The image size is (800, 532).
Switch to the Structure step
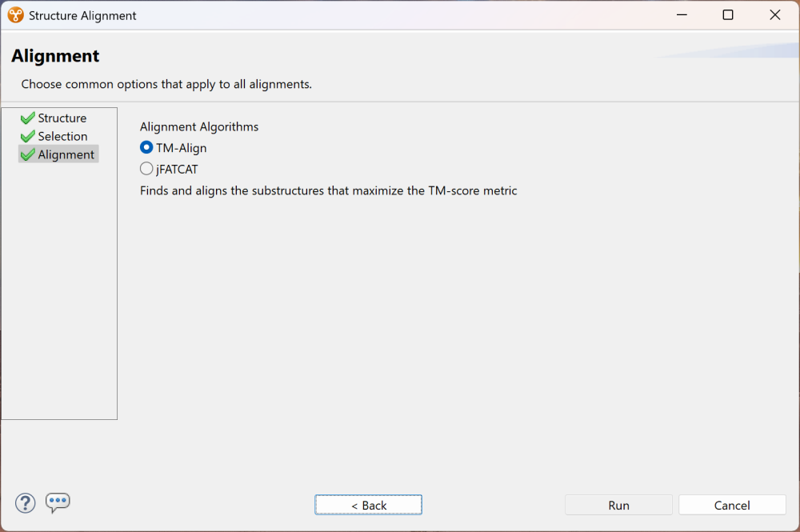(62, 118)
